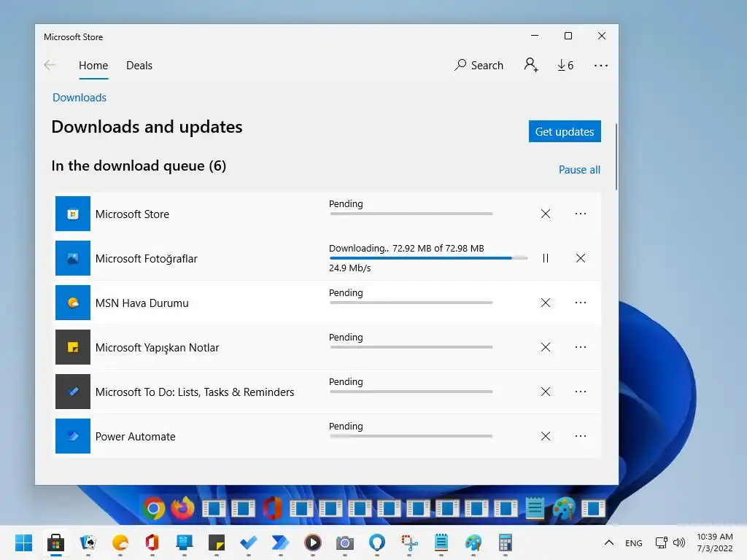Open Media Player from the taskbar
The height and width of the screenshot is (560, 747).
tap(312, 542)
